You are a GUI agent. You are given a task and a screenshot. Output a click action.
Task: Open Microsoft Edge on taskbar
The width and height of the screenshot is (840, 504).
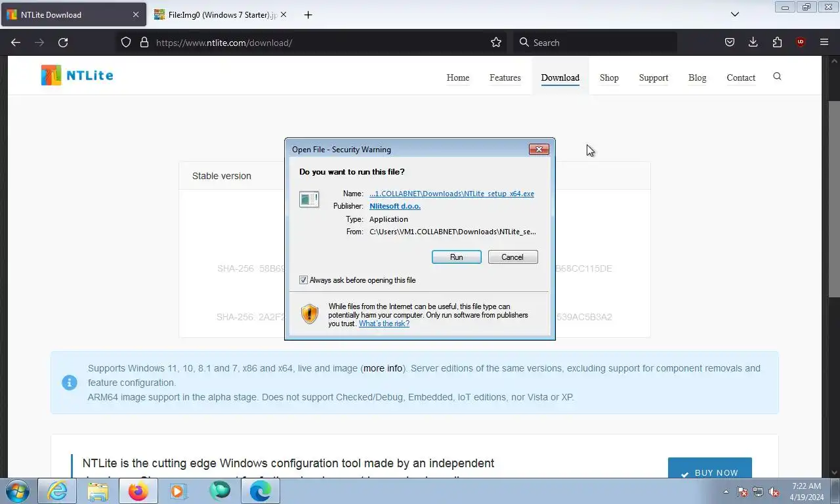[x=261, y=491]
